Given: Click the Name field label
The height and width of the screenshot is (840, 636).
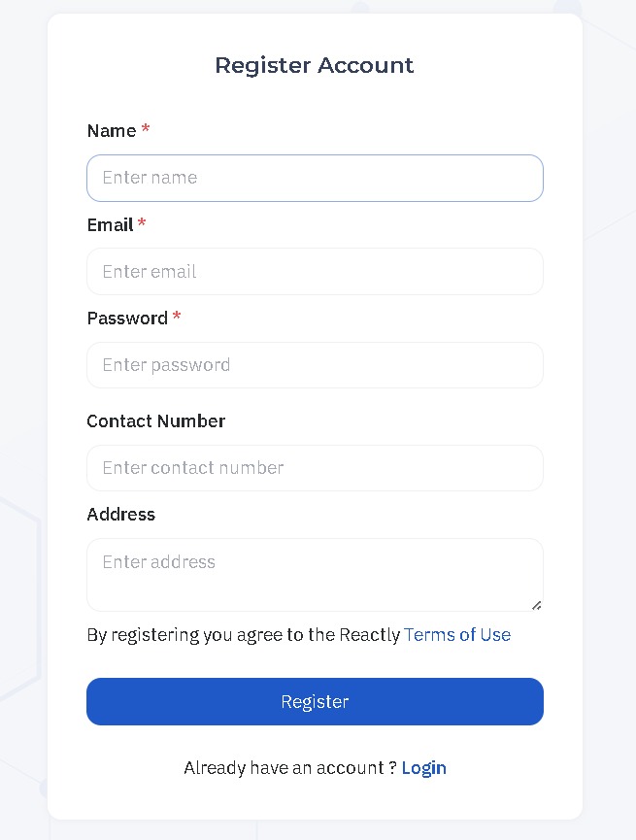Looking at the screenshot, I should pos(112,131).
